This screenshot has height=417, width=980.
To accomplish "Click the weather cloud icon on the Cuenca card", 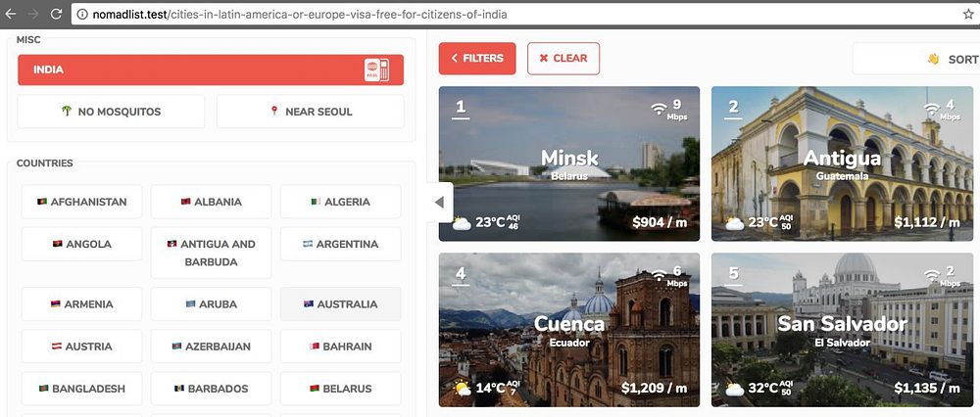I will pyautogui.click(x=462, y=389).
